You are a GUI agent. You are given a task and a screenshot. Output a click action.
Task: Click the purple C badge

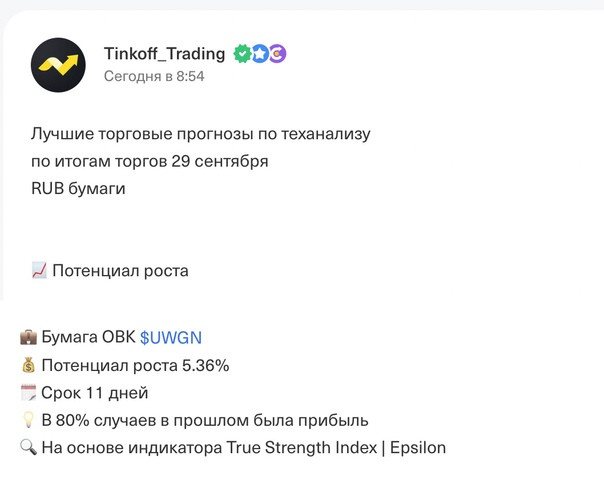pyautogui.click(x=277, y=54)
